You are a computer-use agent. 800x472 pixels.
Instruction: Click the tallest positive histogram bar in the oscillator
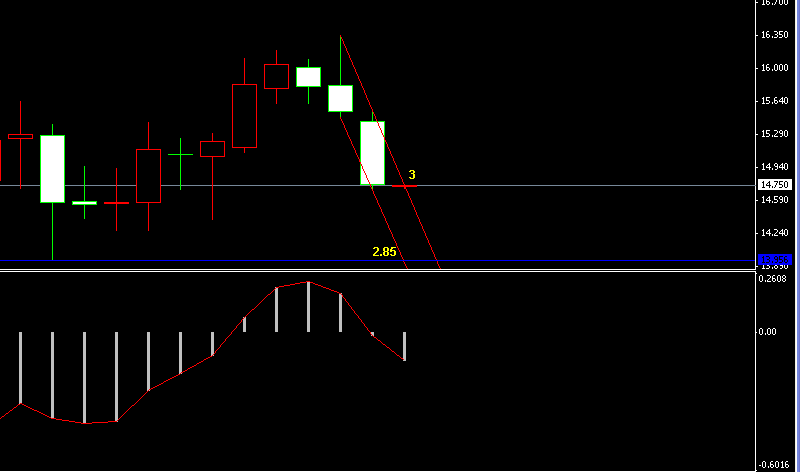[308, 306]
